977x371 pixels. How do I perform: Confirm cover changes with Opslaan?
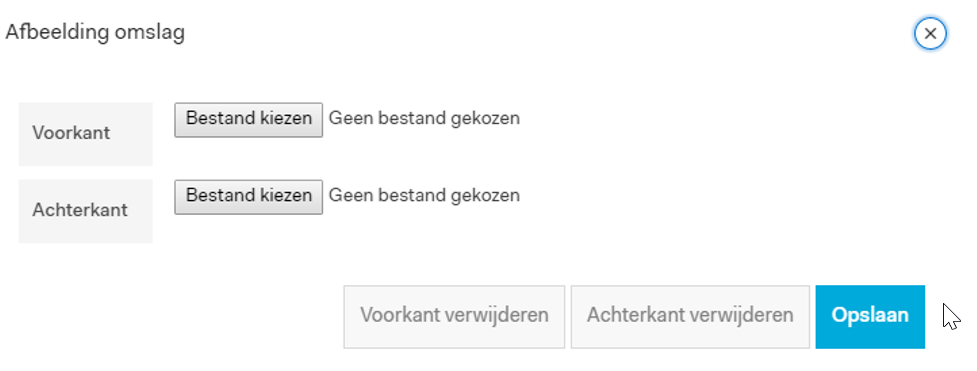(870, 317)
